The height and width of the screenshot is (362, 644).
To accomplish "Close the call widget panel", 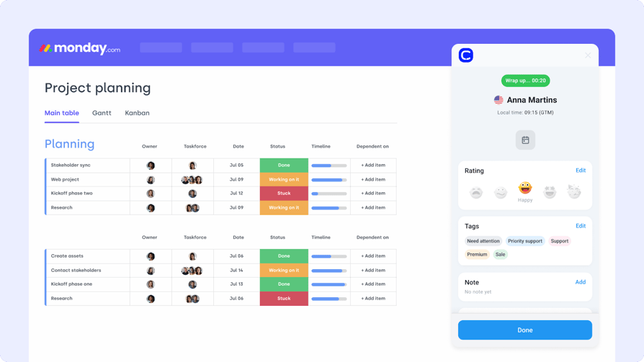I will pos(588,55).
